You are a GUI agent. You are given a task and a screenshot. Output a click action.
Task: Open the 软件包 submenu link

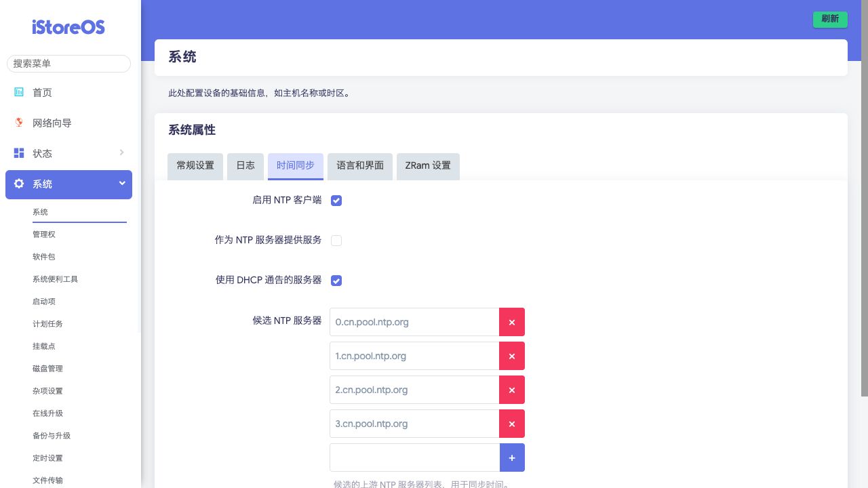click(x=44, y=257)
